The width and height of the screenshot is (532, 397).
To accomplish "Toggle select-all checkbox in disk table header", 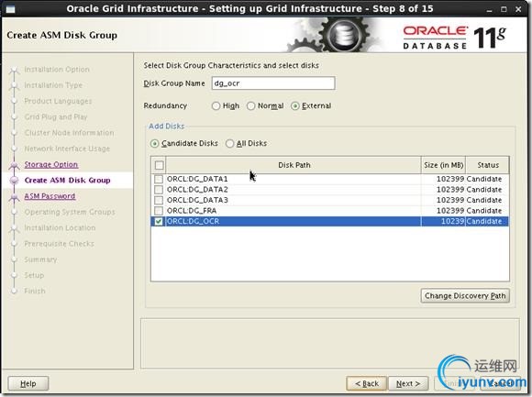I will pyautogui.click(x=159, y=165).
